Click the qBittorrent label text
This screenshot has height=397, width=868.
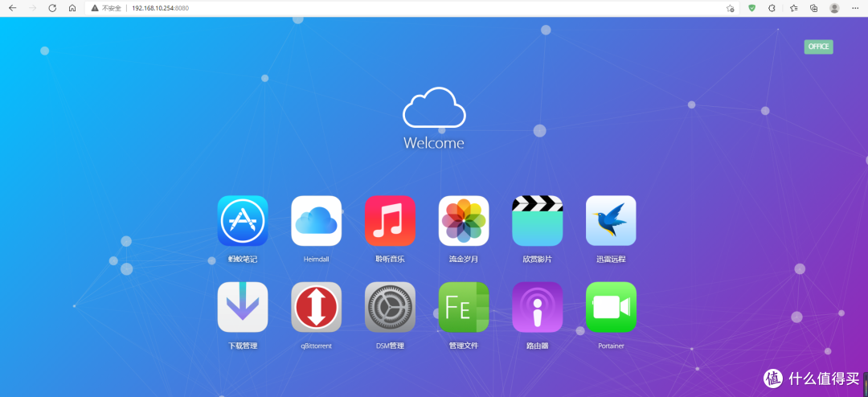tap(316, 346)
